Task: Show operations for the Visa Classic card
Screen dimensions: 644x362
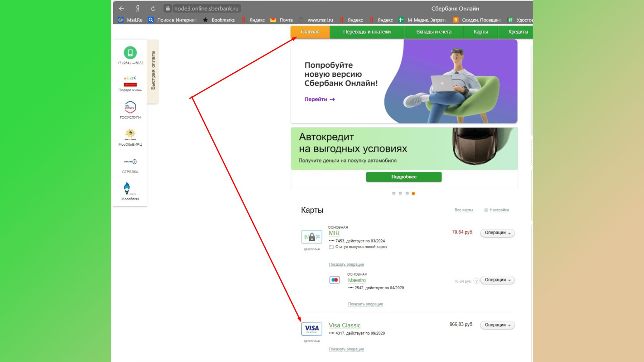Action: [x=346, y=349]
